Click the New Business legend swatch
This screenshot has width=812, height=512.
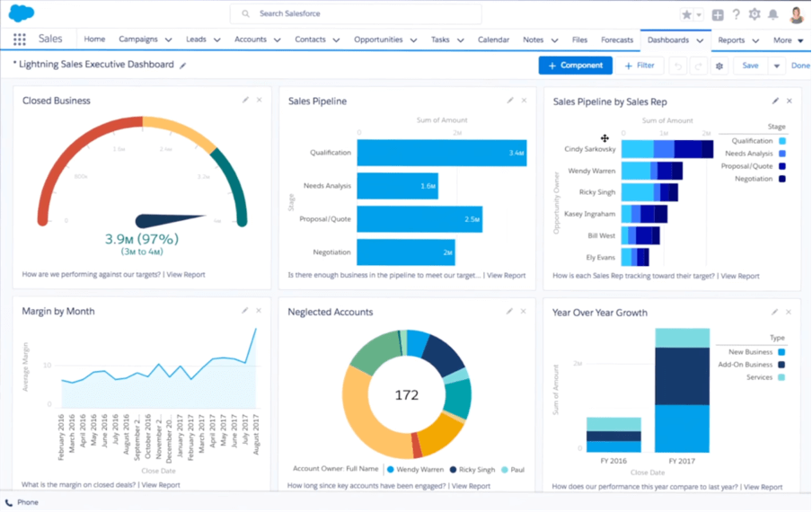tap(781, 352)
